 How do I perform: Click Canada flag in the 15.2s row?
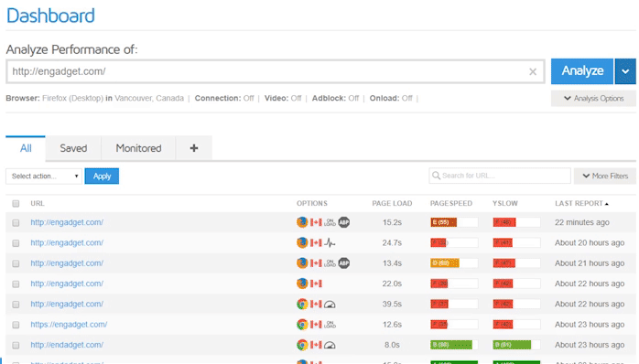[x=316, y=222]
